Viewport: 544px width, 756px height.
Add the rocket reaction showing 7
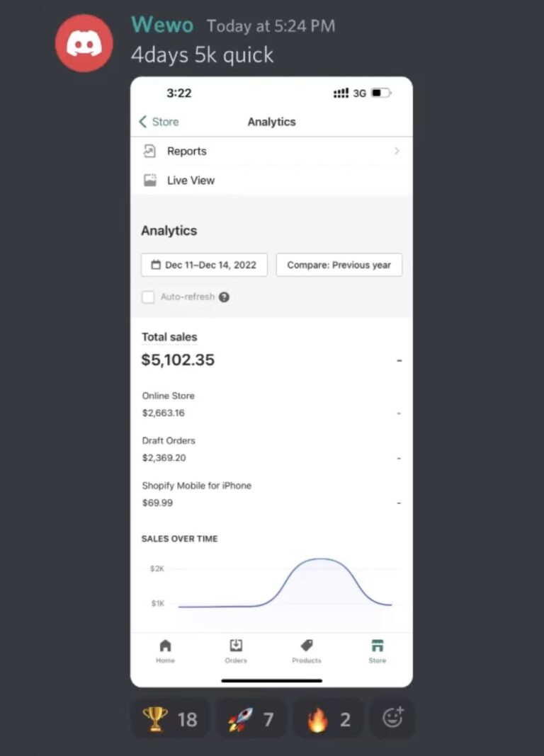(x=251, y=719)
